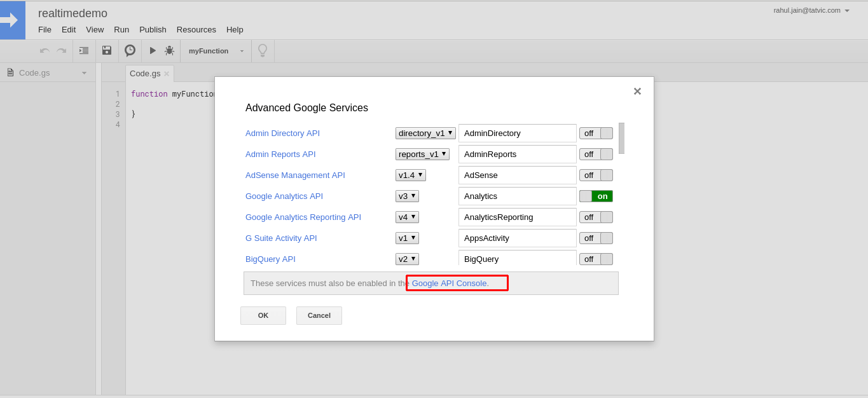
Task: Expand the v1.4 AdSense version dropdown
Action: (410, 175)
